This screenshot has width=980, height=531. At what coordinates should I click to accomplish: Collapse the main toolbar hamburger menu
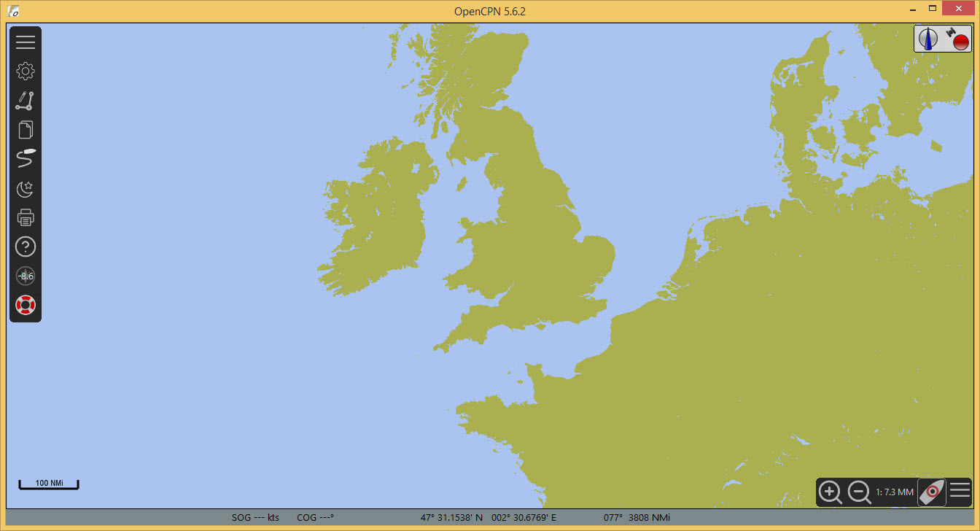(x=26, y=42)
